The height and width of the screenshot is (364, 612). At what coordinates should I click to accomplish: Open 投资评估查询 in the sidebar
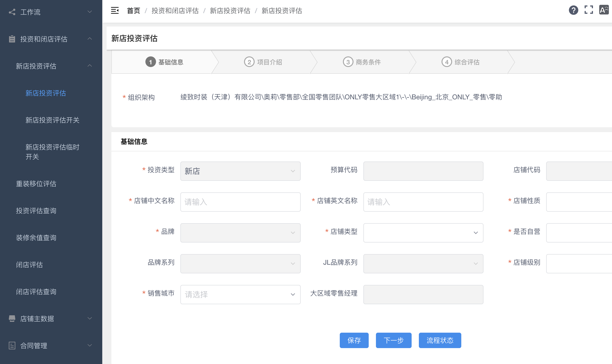pyautogui.click(x=36, y=211)
